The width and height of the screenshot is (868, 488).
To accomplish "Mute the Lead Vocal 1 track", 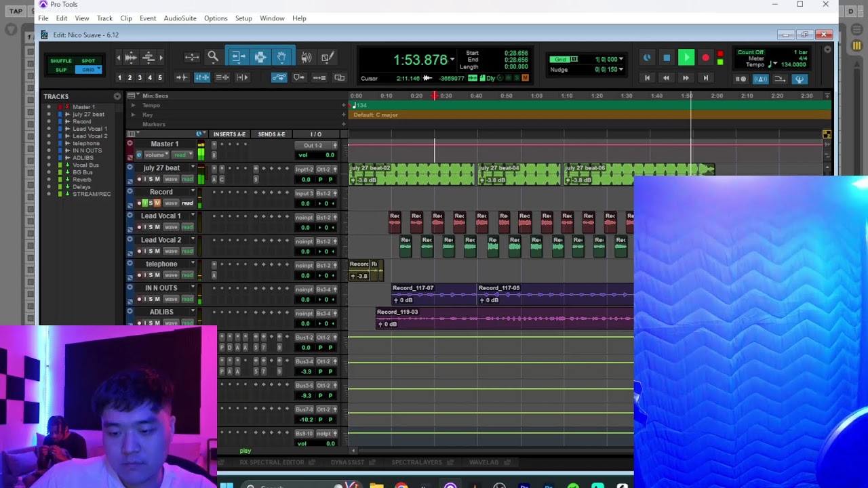I will tap(157, 227).
